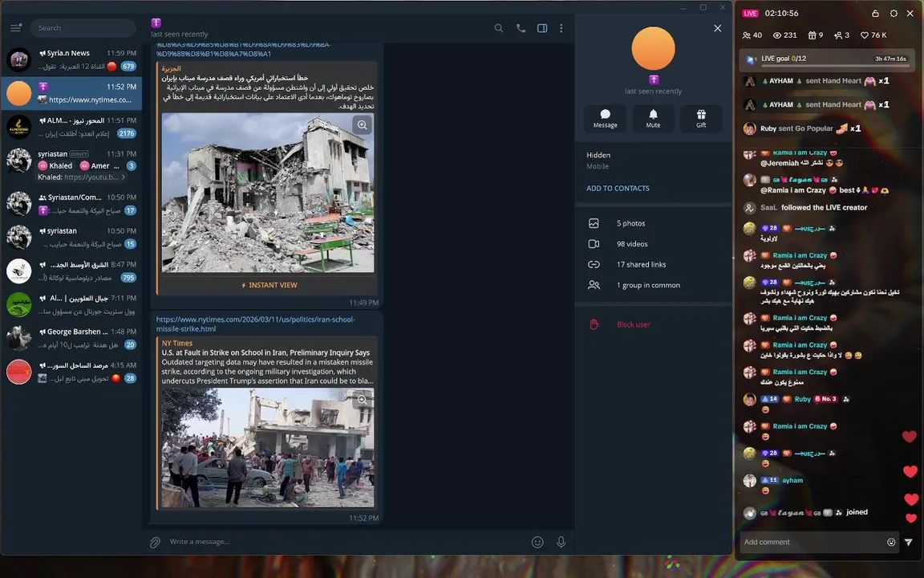Start a voice call with phone icon
Screen dimensions: 924x578
click(521, 28)
